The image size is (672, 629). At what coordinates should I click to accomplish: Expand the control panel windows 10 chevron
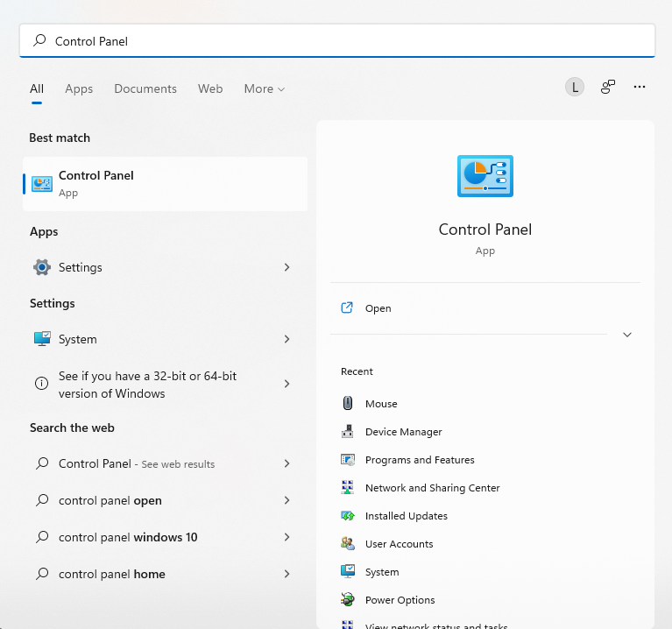[286, 537]
